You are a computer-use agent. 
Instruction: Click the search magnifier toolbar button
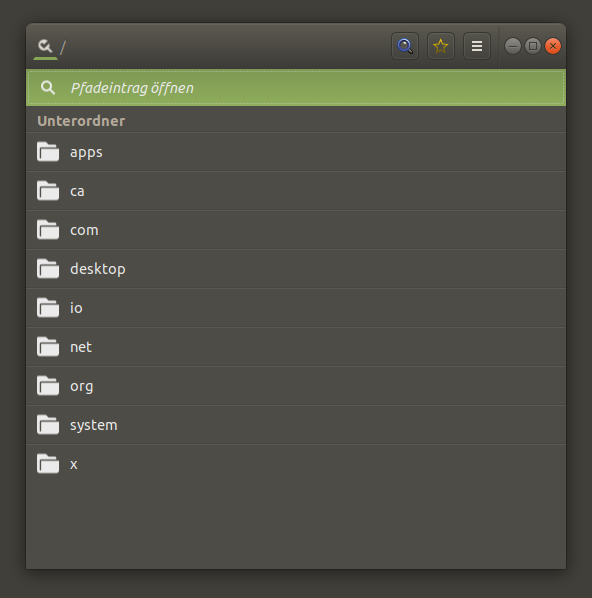coord(405,46)
